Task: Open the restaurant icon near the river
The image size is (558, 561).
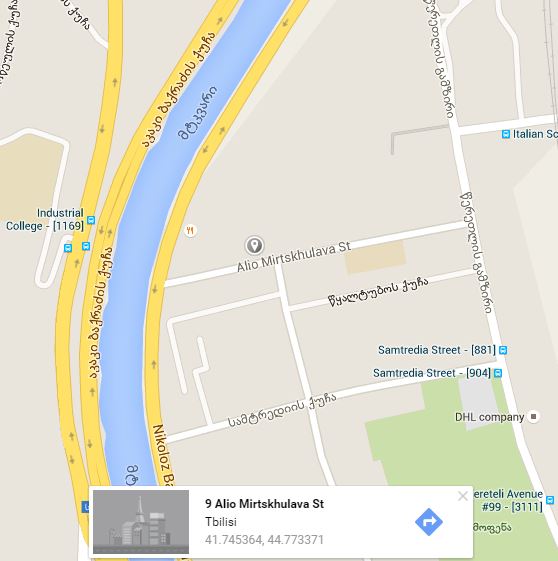Action: pos(190,230)
